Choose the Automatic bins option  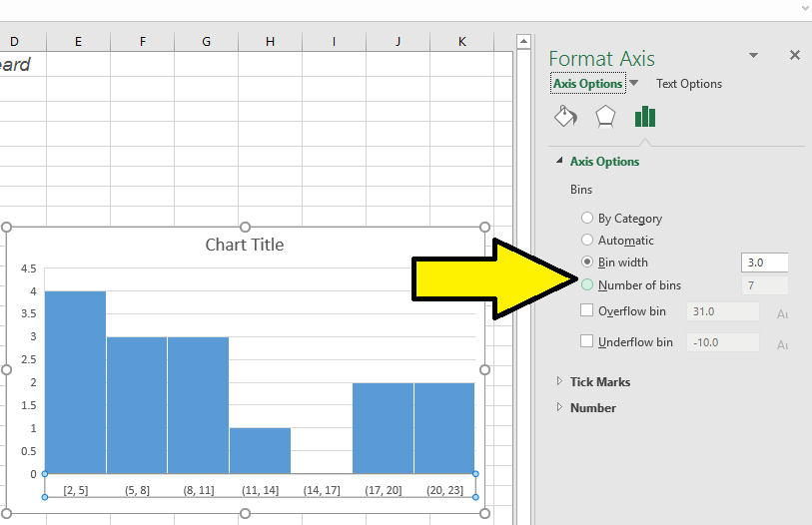click(587, 241)
